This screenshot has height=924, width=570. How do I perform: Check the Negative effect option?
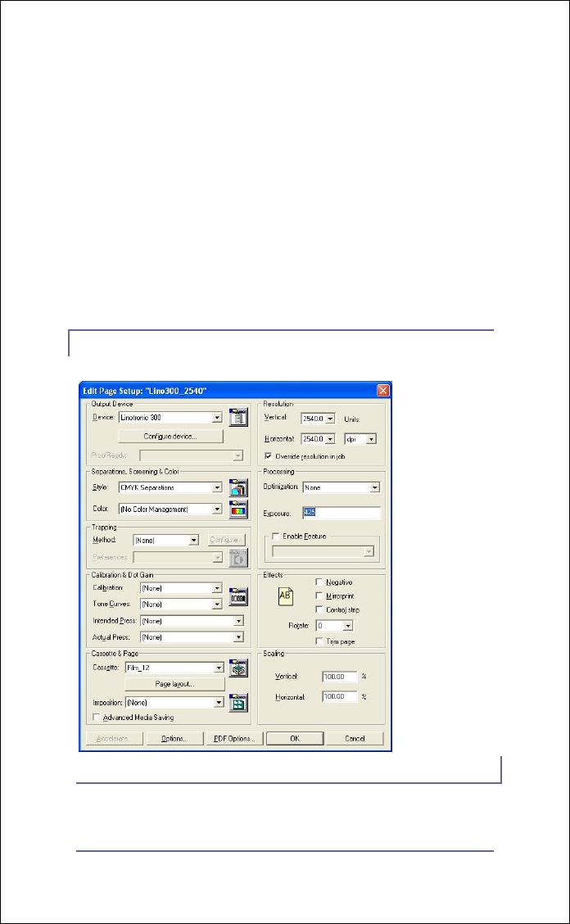tap(319, 582)
